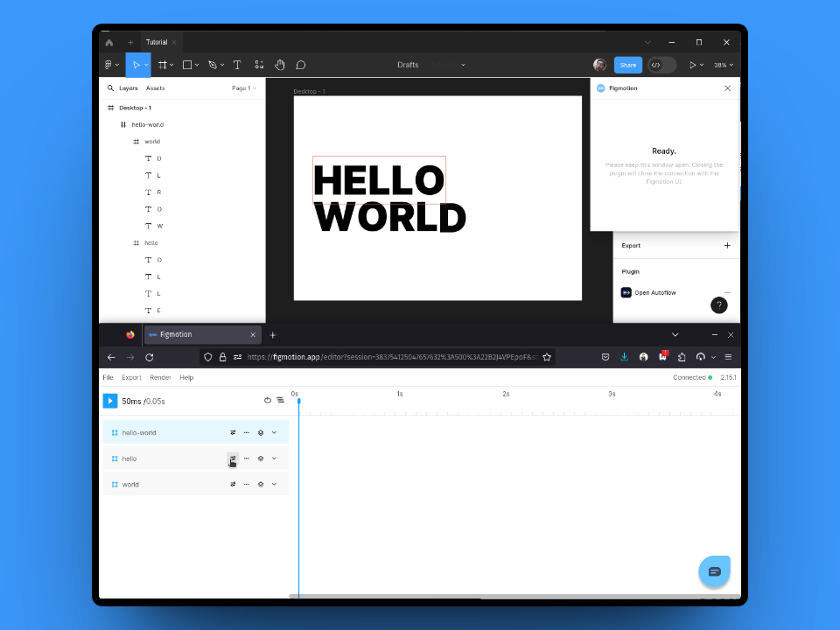The height and width of the screenshot is (630, 840).
Task: Open the file name dropdown beside Drafts
Action: (464, 65)
